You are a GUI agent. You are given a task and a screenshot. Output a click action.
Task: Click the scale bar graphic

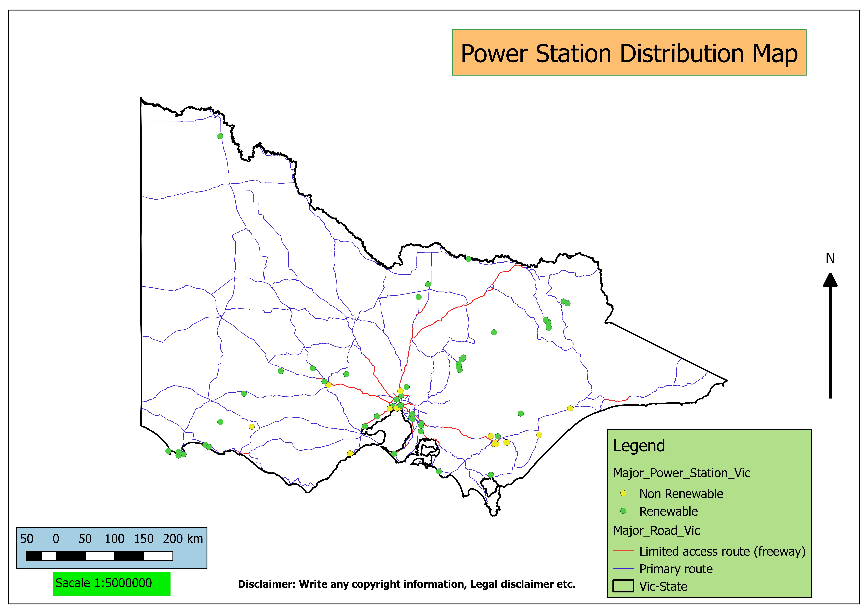100,556
